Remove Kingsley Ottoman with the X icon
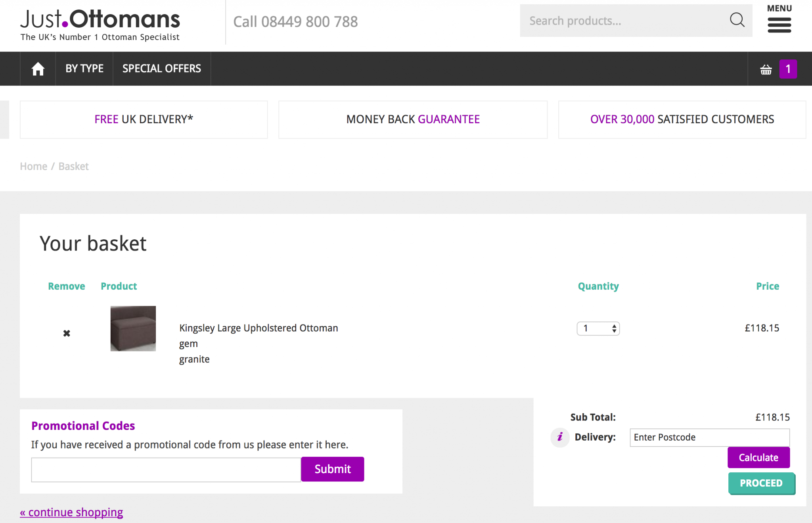The width and height of the screenshot is (812, 523). 67,333
